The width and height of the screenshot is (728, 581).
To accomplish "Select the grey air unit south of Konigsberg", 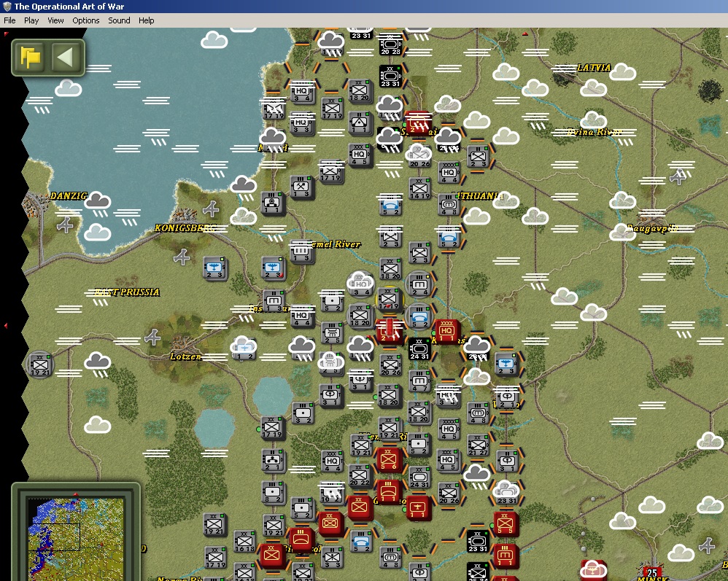I will click(214, 268).
